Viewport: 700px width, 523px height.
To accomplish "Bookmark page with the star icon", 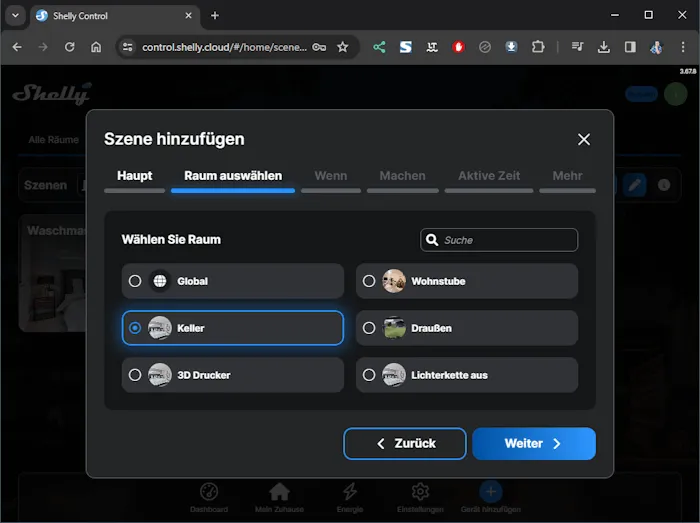I will [x=343, y=47].
